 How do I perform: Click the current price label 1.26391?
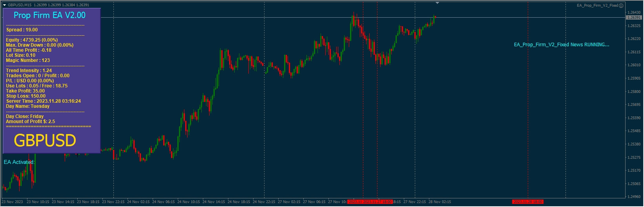(634, 18)
